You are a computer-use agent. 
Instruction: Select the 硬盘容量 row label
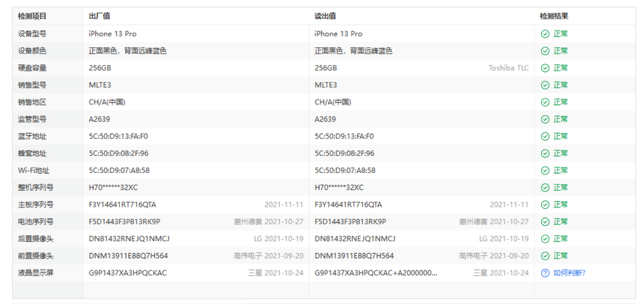[x=32, y=68]
